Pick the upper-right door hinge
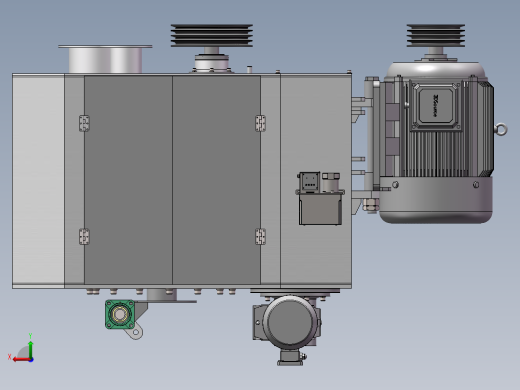520x390 pixels. 260,123
